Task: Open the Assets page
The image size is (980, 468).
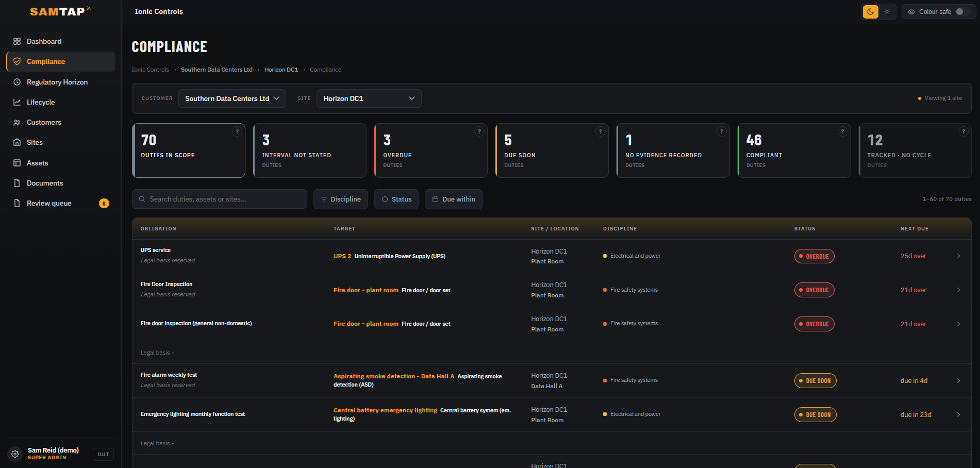Action: point(60,163)
